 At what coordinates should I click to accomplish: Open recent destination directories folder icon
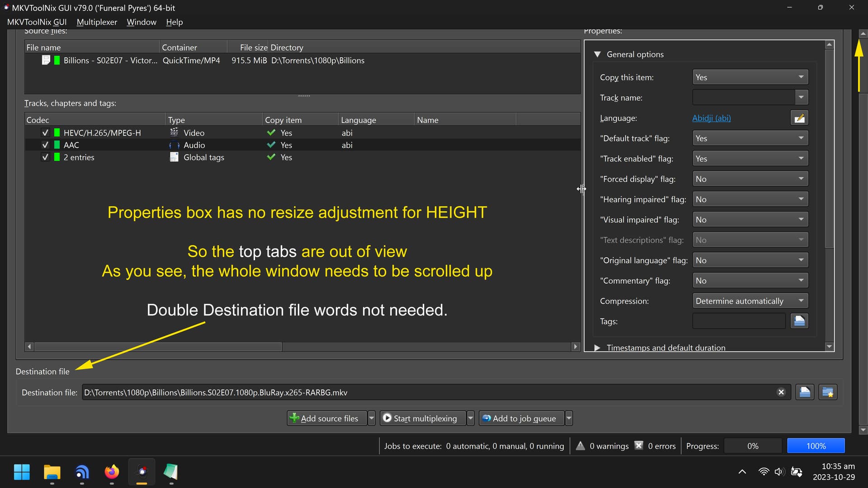(828, 392)
